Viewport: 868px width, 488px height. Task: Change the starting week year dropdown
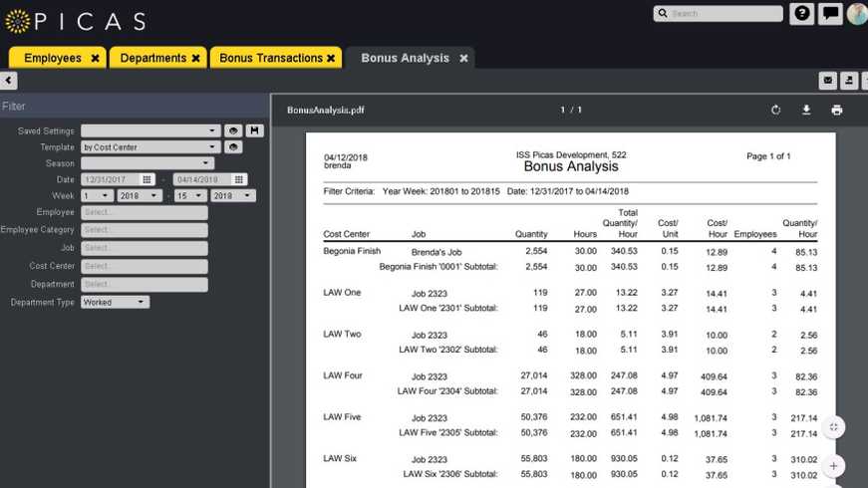tap(140, 196)
